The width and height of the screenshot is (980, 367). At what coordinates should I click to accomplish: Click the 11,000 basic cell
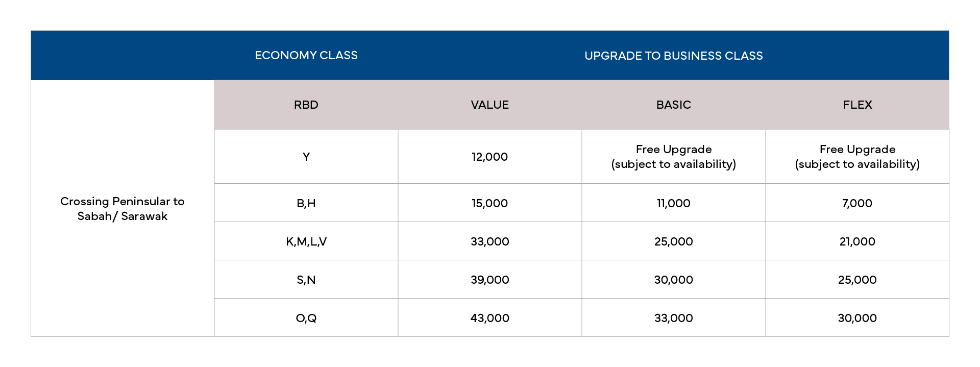674,203
